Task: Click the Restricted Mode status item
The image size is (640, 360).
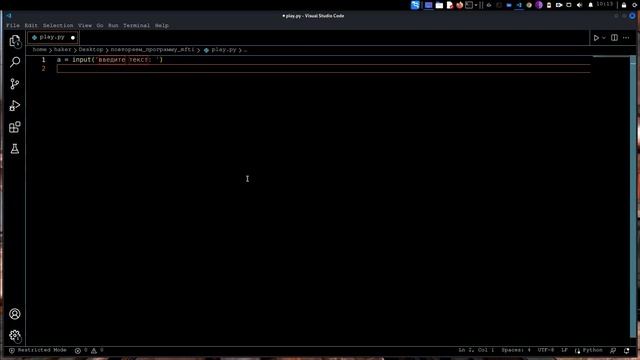Action: tap(38, 350)
